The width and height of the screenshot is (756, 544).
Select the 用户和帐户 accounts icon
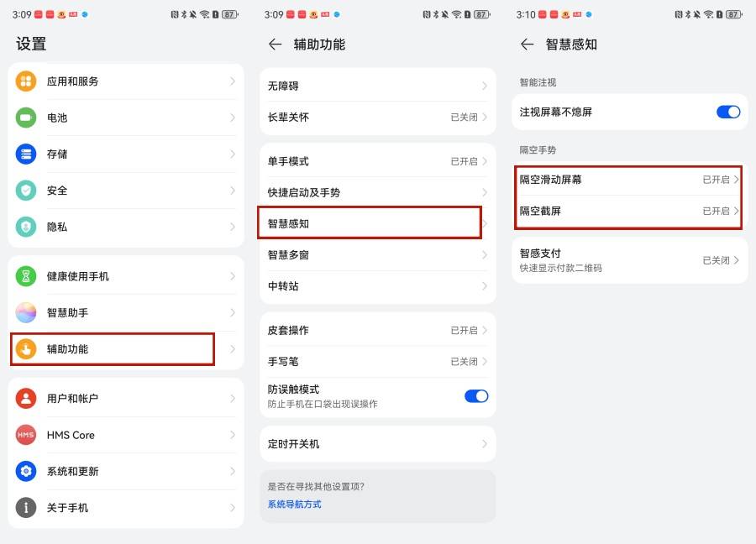25,399
